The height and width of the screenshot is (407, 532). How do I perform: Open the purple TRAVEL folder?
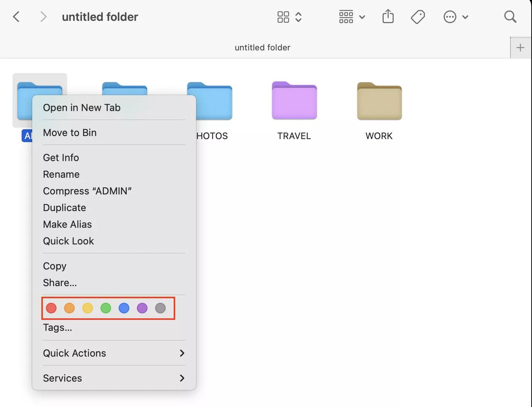(294, 102)
